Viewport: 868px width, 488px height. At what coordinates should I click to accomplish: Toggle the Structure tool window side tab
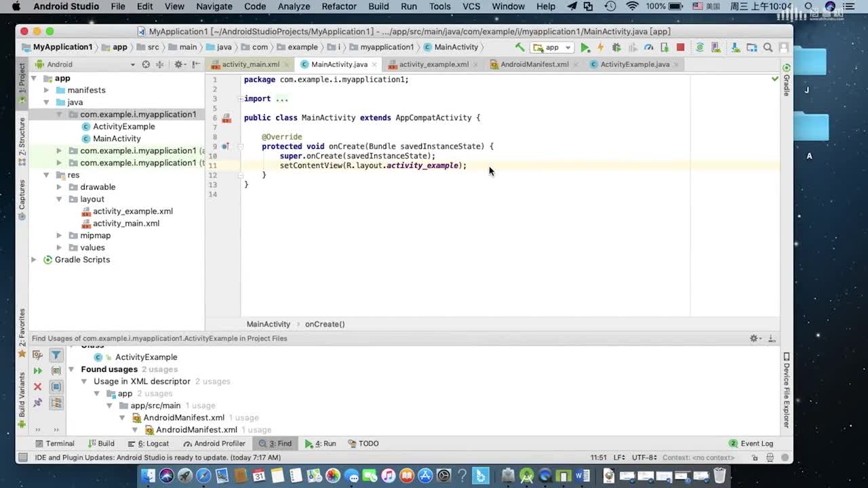(22, 141)
